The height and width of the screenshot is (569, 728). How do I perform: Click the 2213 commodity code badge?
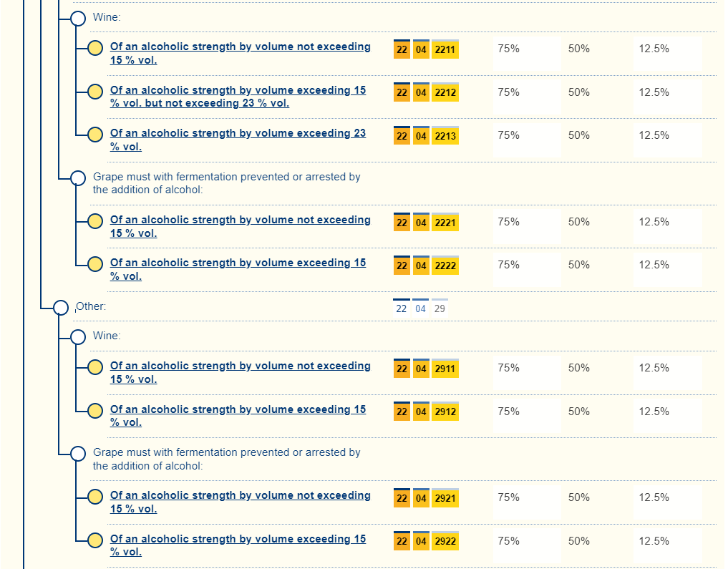445,136
